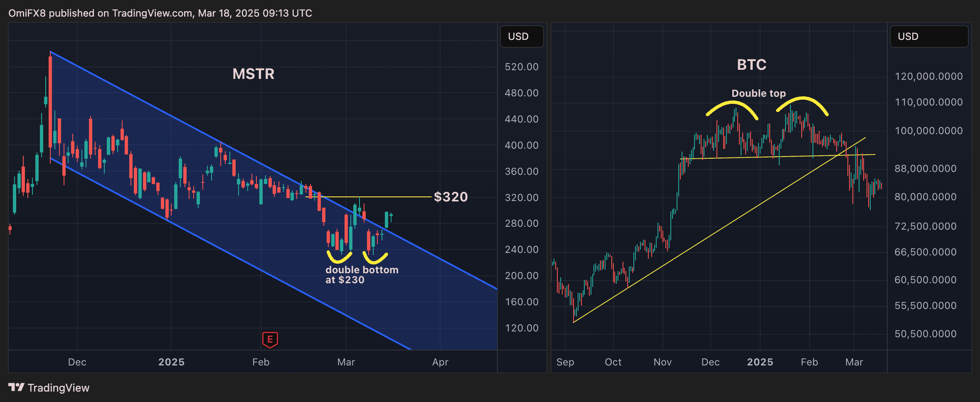This screenshot has height=402, width=980.
Task: Click the 80,000.0000 BTC axis label
Action: pyautogui.click(x=926, y=197)
